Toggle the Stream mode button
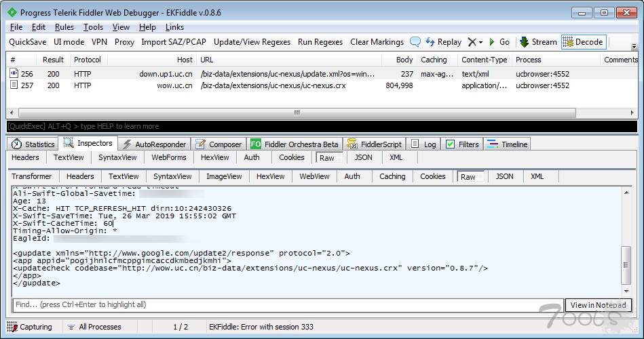 [x=537, y=42]
